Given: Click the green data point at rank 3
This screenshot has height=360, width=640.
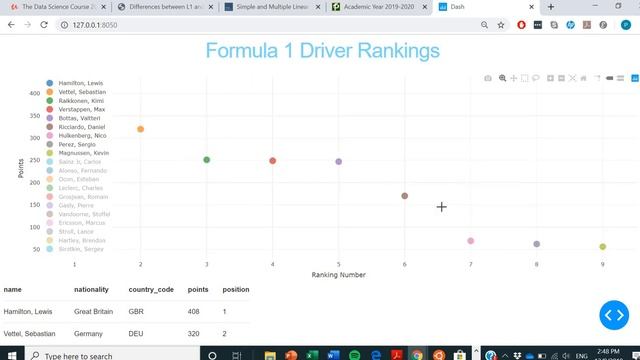Looking at the screenshot, I should [x=207, y=160].
